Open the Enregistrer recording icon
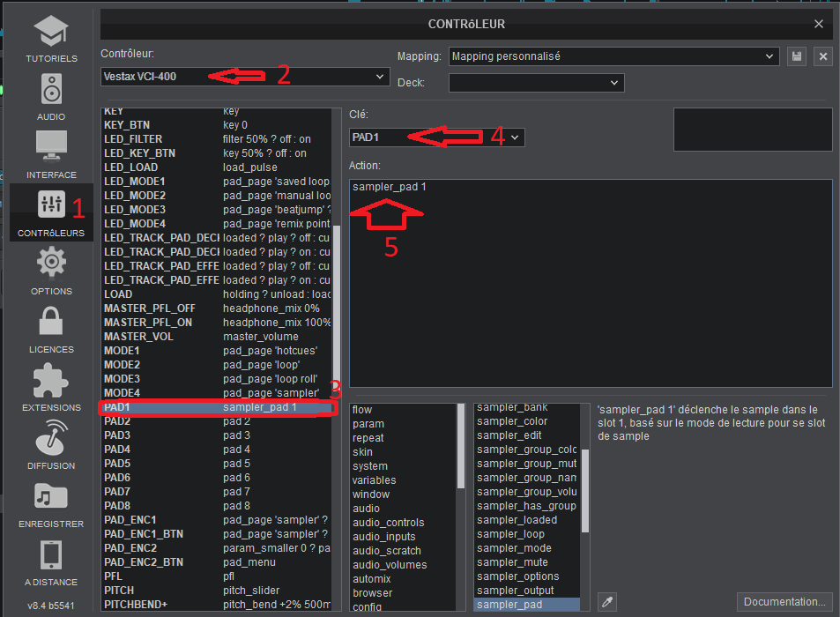 51,497
